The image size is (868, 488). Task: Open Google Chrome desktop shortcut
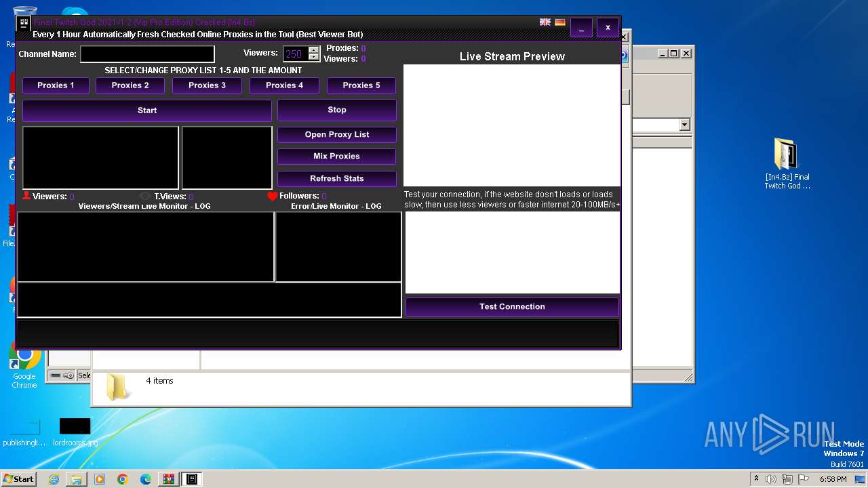tap(24, 366)
